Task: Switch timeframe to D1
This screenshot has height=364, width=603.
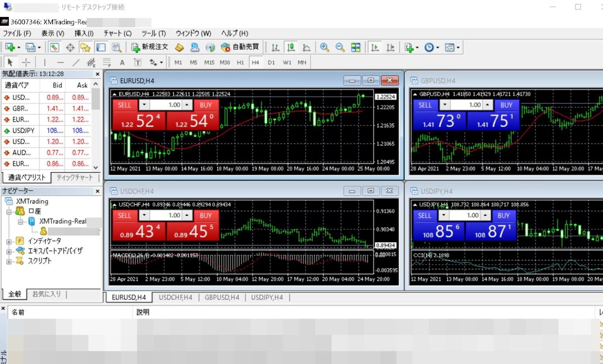Action: tap(271, 62)
